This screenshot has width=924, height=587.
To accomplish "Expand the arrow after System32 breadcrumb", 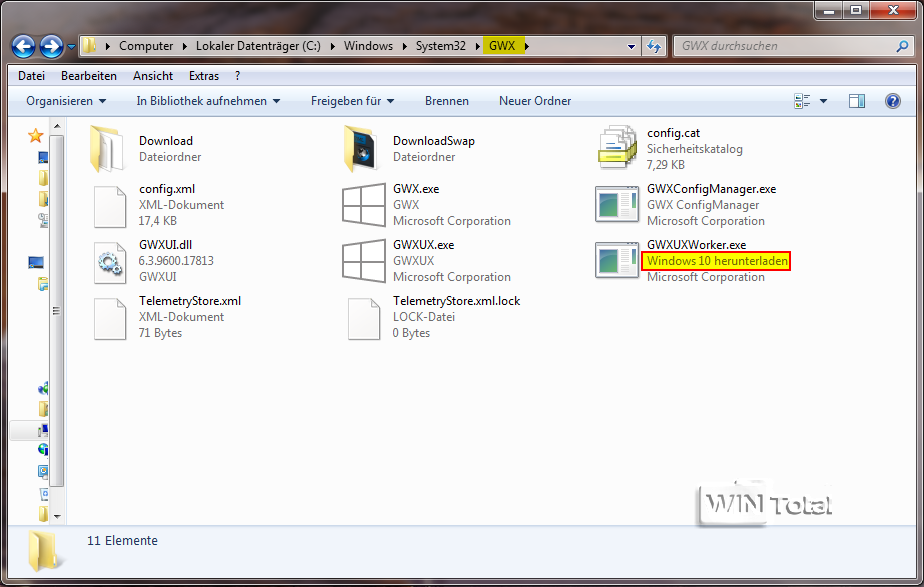I will click(x=478, y=46).
